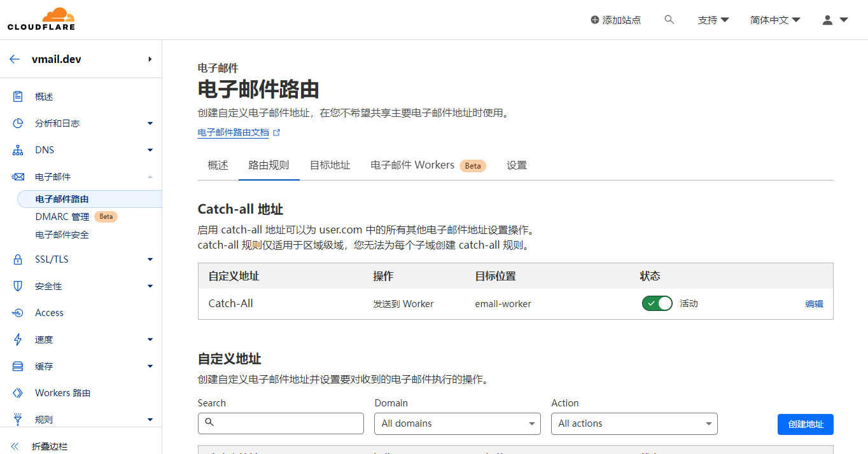Select the DNS icon in the sidebar
Viewport: 868px width, 454px height.
[18, 149]
